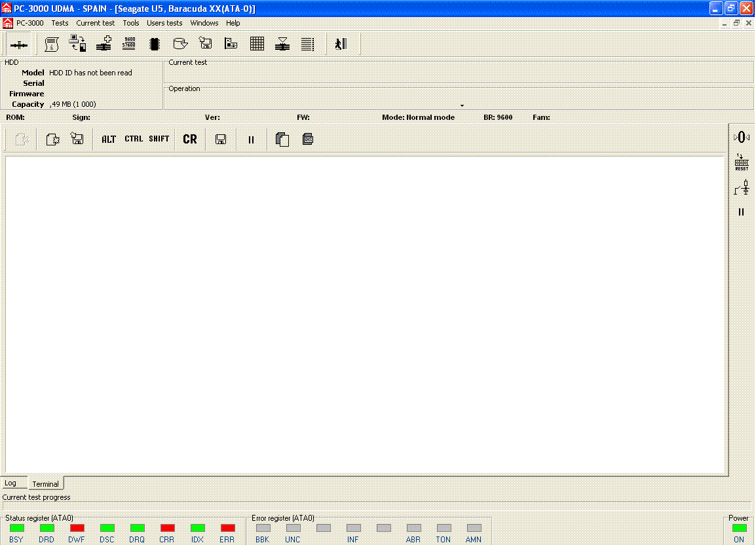Open the Current test menu
756x545 pixels.
pyautogui.click(x=96, y=23)
